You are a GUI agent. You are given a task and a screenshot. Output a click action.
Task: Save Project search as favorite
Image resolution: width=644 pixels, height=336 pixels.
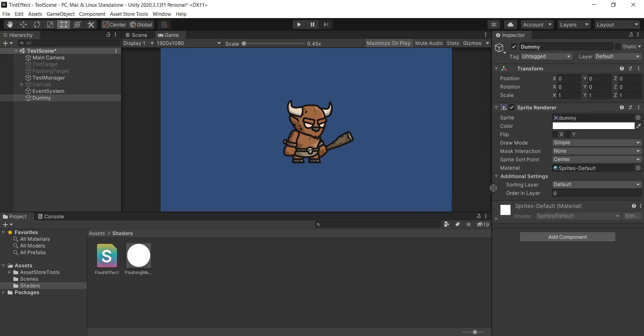[469, 224]
